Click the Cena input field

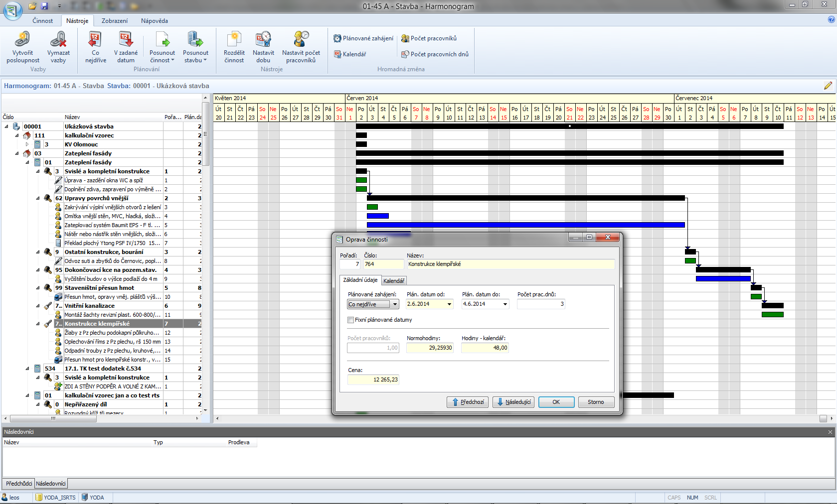[373, 379]
